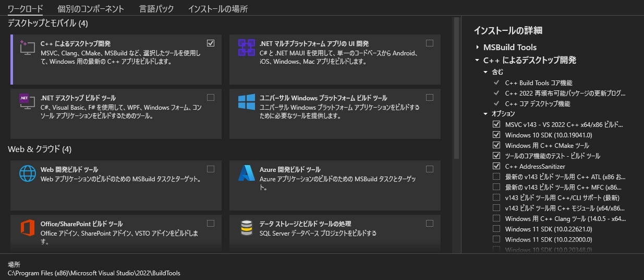This screenshot has width=644, height=280.
Task: Click the Universal Windows Platform Windows logo icon
Action: point(246,101)
